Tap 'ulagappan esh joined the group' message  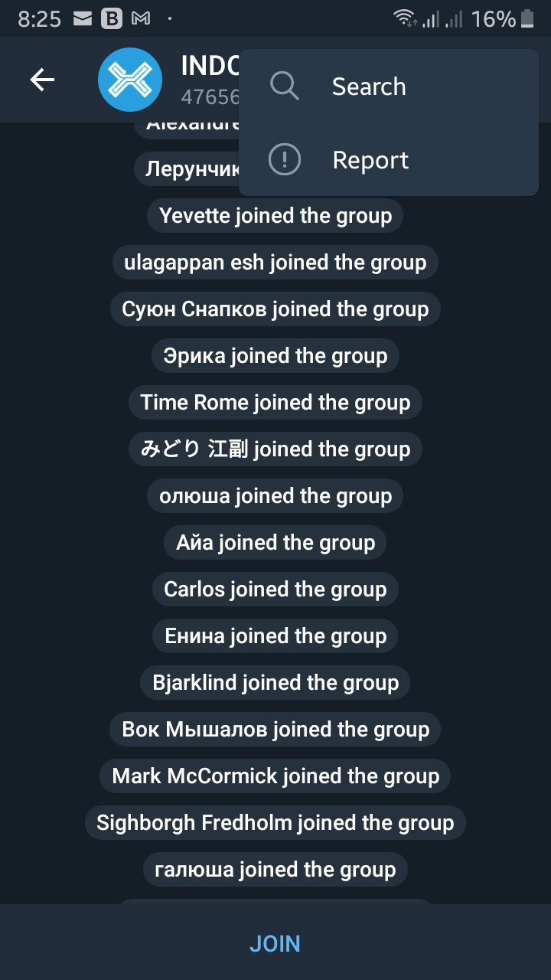[x=275, y=263]
